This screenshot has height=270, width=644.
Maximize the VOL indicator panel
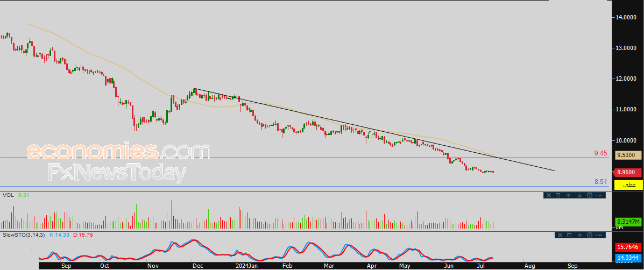tap(558, 195)
